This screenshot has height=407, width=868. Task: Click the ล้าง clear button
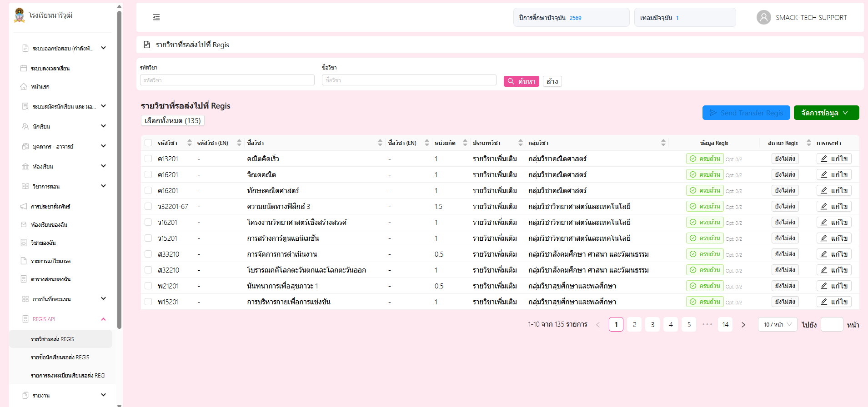coord(552,81)
